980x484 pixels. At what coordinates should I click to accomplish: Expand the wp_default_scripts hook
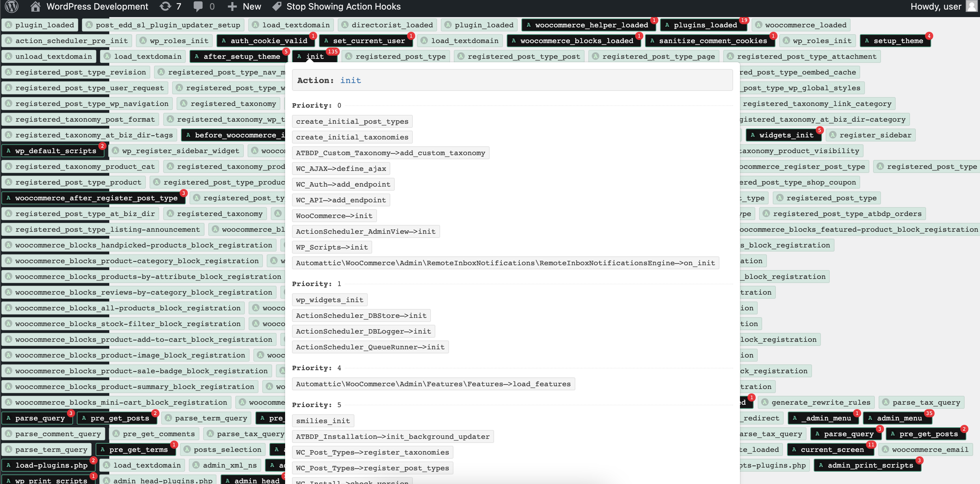tap(53, 151)
